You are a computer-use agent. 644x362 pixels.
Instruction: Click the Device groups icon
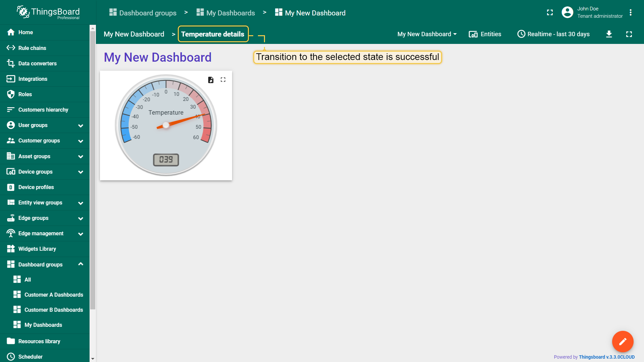(11, 172)
